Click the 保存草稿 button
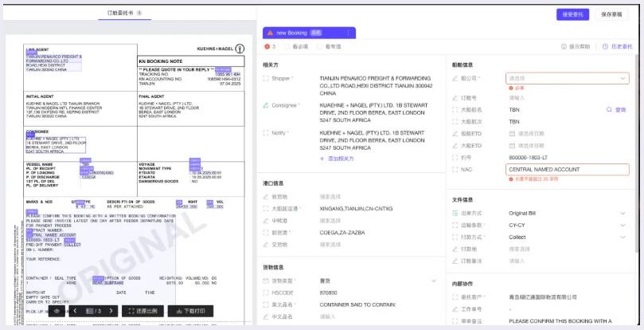The image size is (644, 330). coord(616,14)
